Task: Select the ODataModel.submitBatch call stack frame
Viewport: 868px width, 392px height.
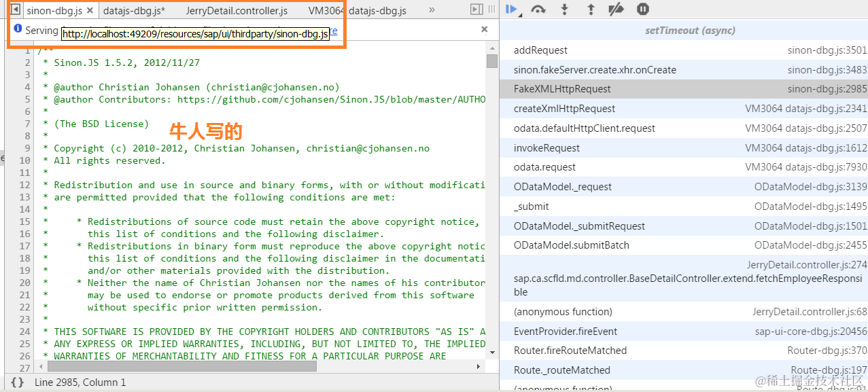Action: tap(683, 245)
